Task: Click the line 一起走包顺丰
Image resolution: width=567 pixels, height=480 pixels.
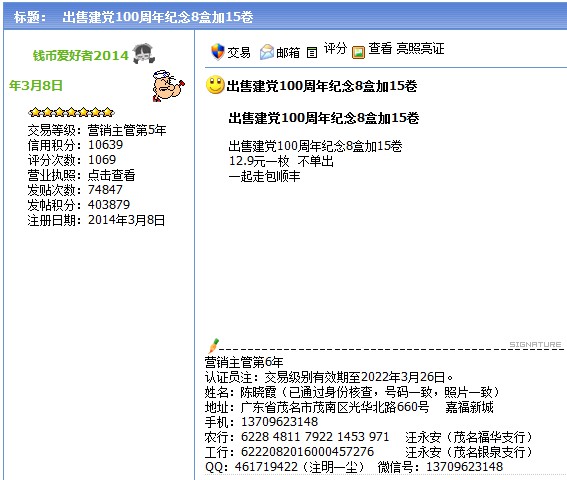Action: tap(264, 176)
